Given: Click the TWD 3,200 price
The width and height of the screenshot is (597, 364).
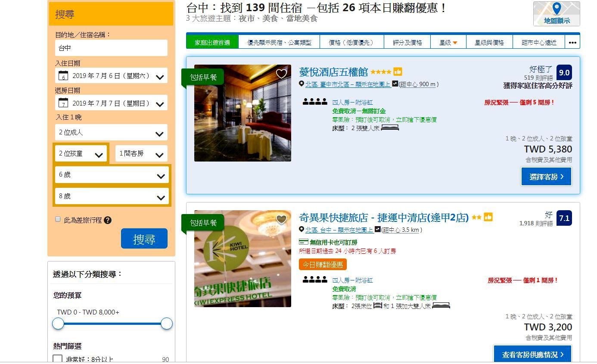Looking at the screenshot, I should coord(548,327).
